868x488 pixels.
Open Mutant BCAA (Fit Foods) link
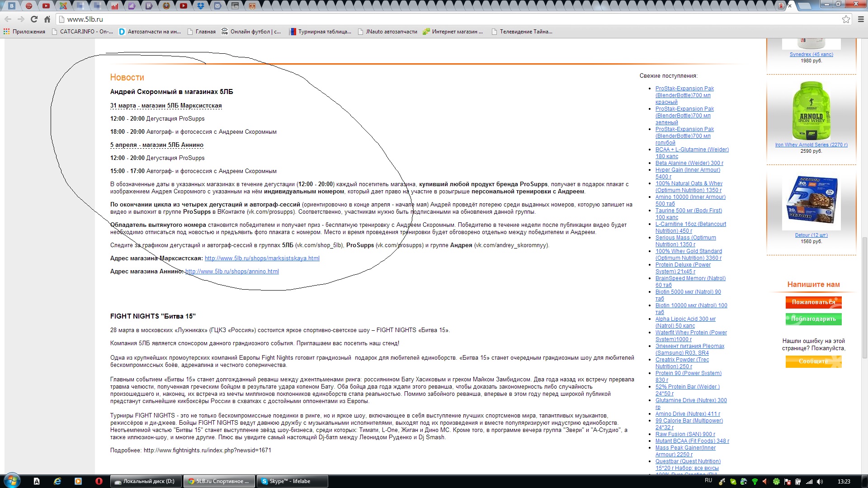[x=692, y=441]
